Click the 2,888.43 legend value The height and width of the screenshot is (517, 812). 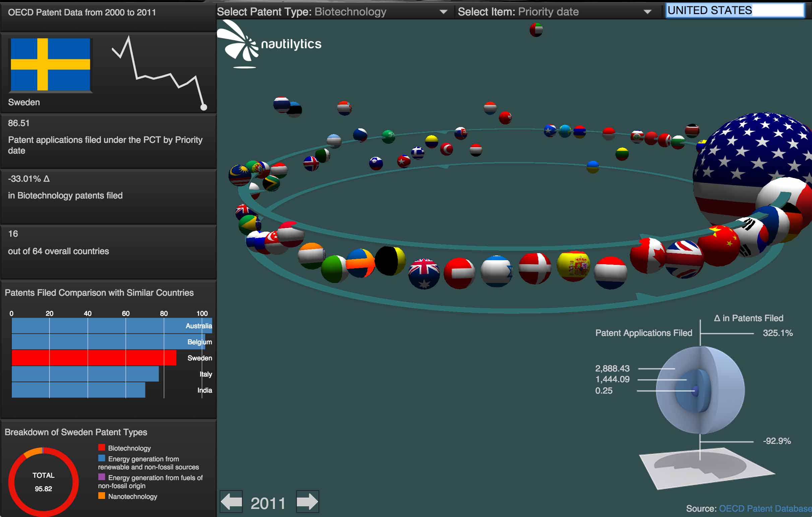click(612, 368)
